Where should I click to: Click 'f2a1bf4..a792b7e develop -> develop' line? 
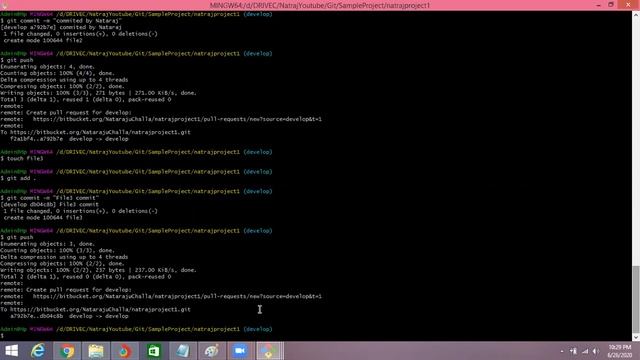pos(69,139)
